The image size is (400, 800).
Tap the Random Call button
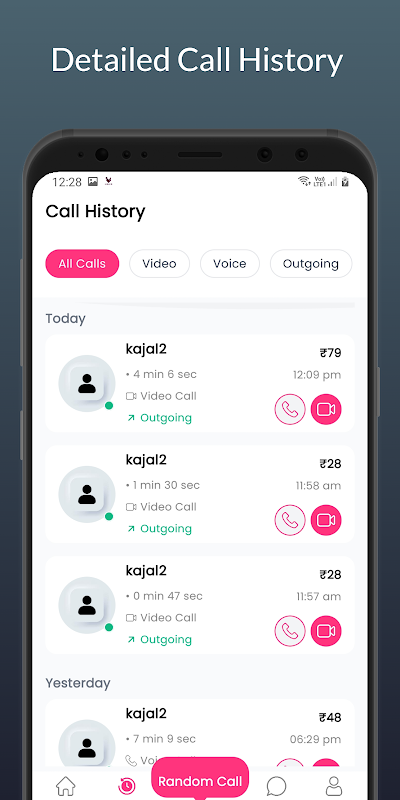pos(200,781)
